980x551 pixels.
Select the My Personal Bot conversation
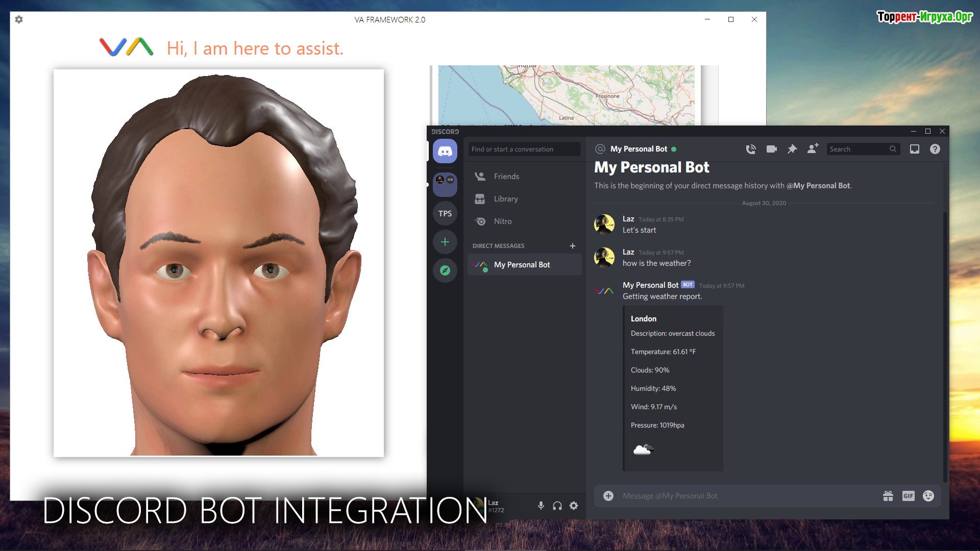pos(522,265)
